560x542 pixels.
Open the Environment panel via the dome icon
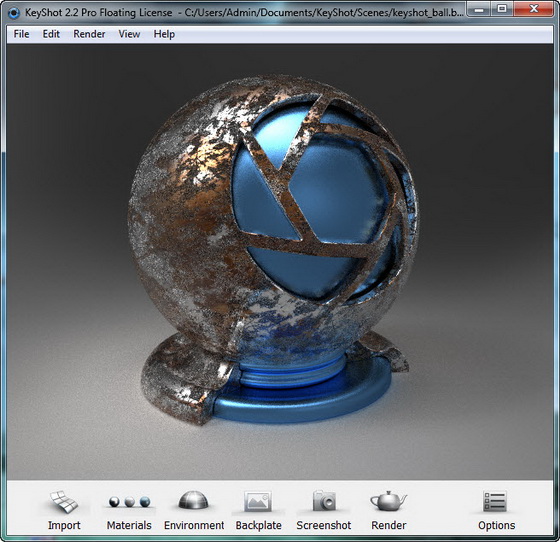193,500
